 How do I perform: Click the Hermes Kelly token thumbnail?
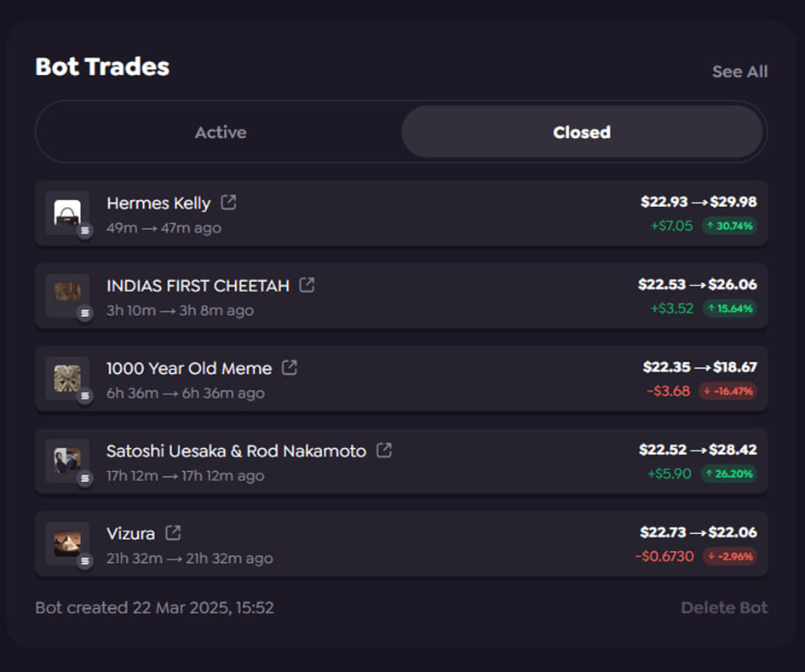(x=67, y=213)
